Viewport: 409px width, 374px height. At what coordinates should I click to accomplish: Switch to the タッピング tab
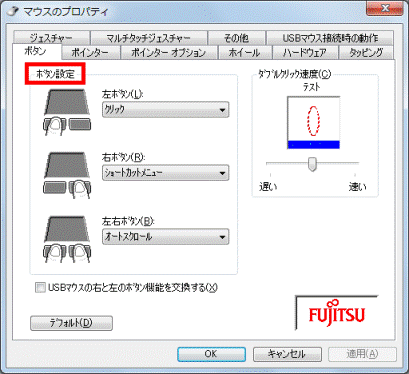tap(366, 53)
